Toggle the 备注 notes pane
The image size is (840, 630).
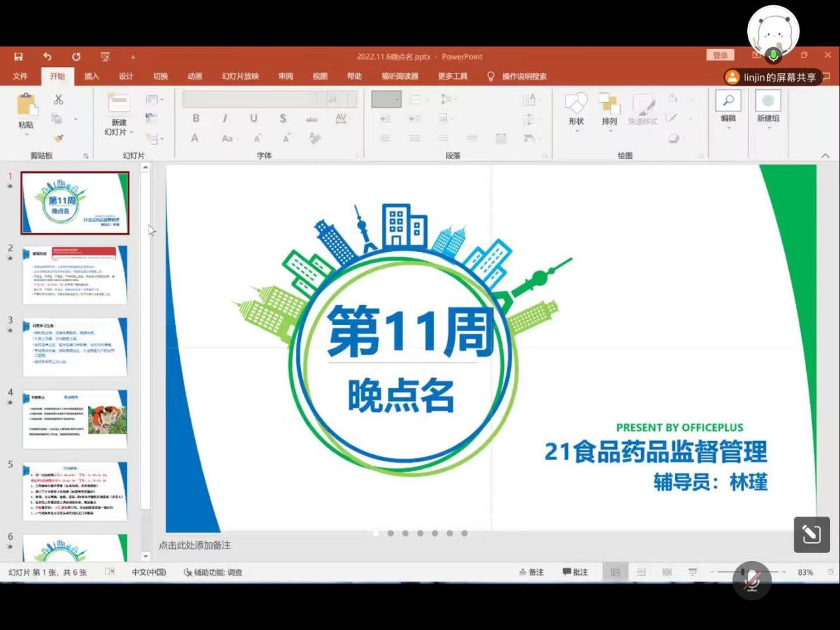pos(532,572)
